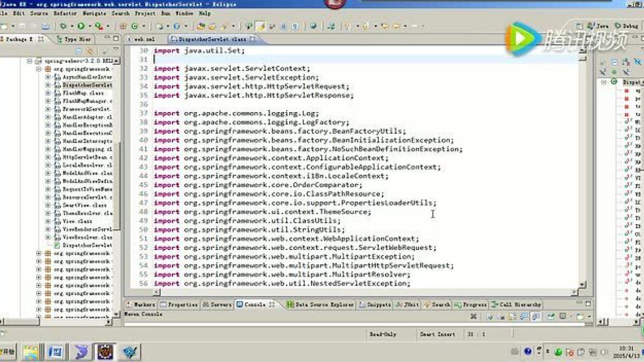644x362 pixels.
Task: Click the Debug bug icon in toolbar
Action: 63,26
